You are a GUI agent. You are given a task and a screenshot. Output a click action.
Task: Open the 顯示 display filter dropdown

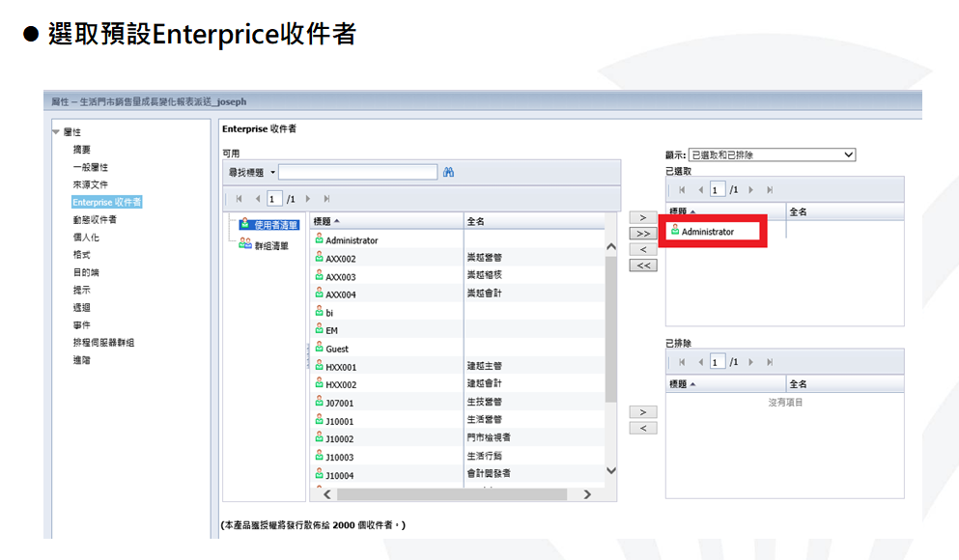848,154
